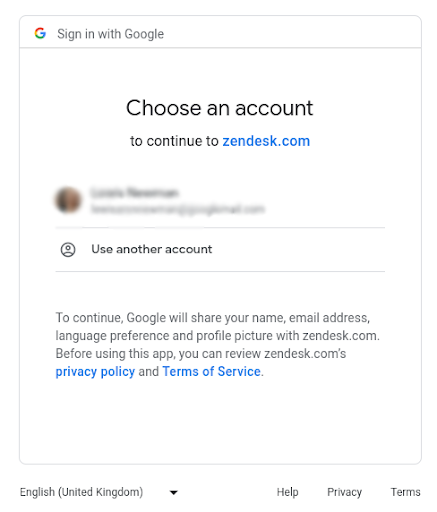Open the Privacy footer link
This screenshot has height=512, width=437.
344,492
